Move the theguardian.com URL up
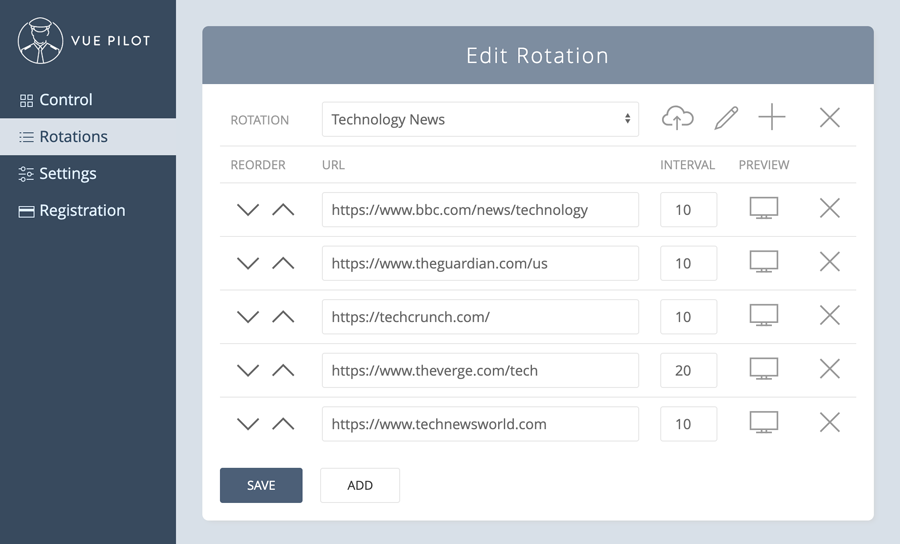Screen dimensions: 900x544 283,263
